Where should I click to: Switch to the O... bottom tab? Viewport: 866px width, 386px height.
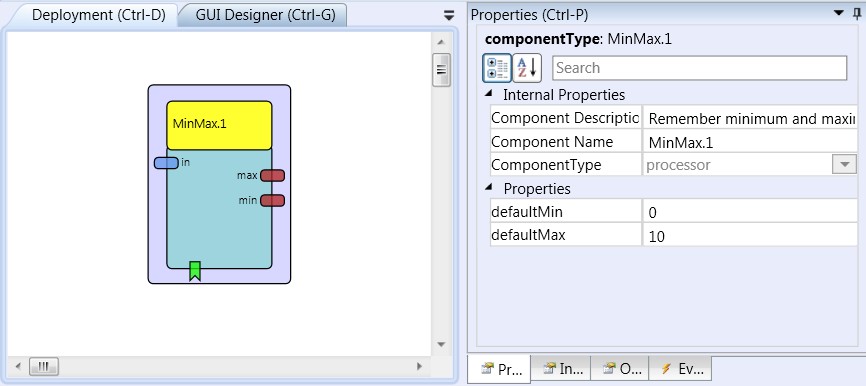click(620, 368)
